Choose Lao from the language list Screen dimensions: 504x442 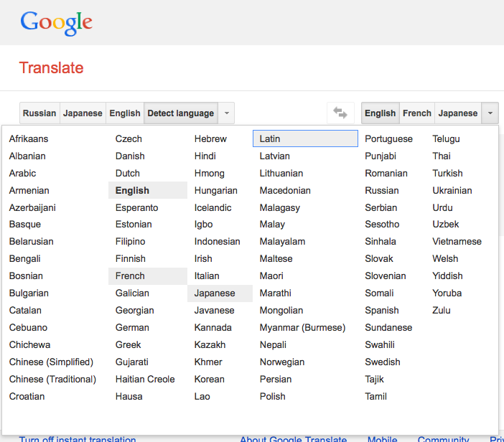point(202,396)
